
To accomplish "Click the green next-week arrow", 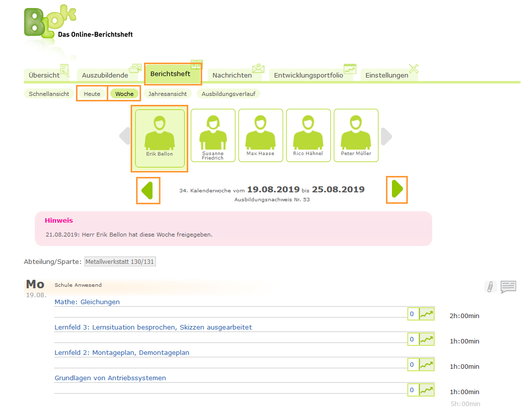I will click(x=396, y=190).
